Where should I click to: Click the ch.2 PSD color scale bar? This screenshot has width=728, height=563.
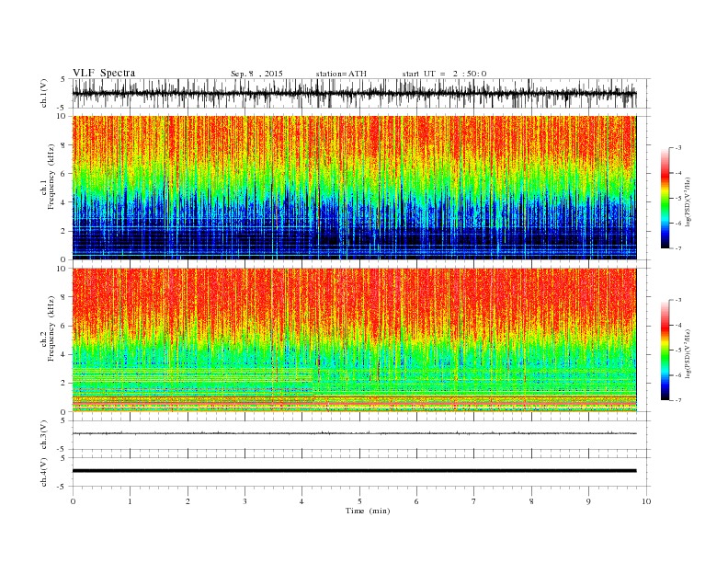(x=665, y=350)
